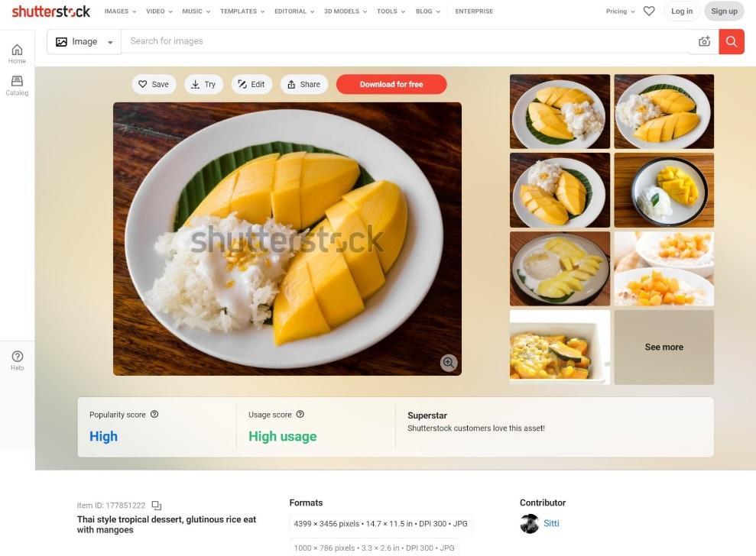This screenshot has width=756, height=556.
Task: Show Popularity score info tooltip icon
Action: coord(154,415)
